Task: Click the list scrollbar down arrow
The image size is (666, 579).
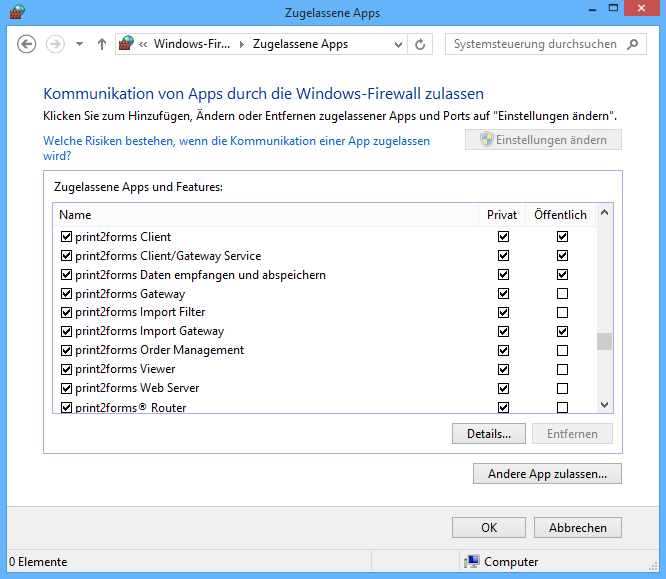Action: (604, 405)
